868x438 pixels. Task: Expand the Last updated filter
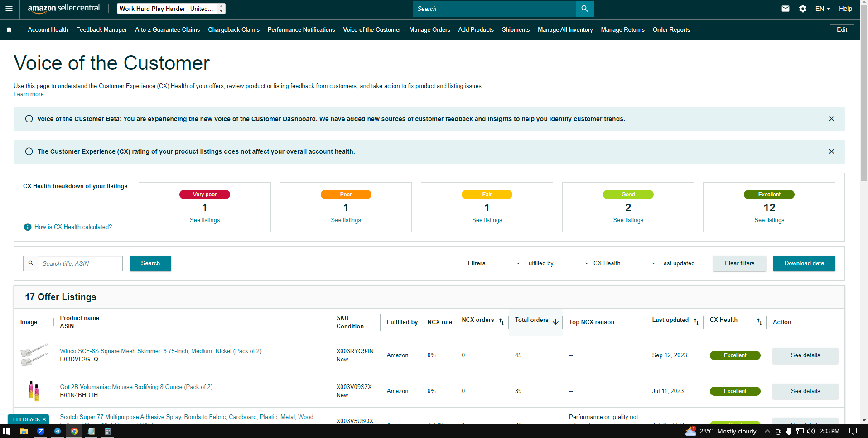click(673, 263)
